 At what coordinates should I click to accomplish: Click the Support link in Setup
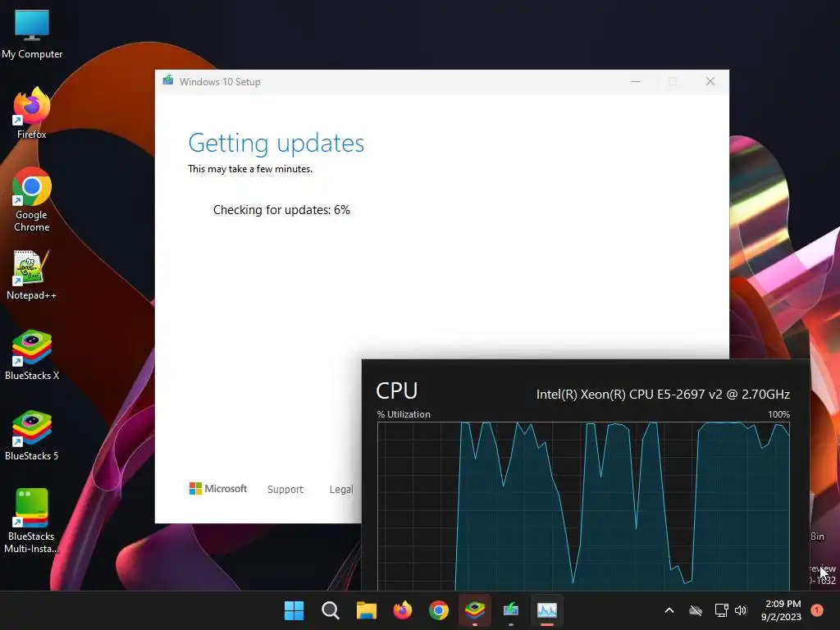[285, 489]
